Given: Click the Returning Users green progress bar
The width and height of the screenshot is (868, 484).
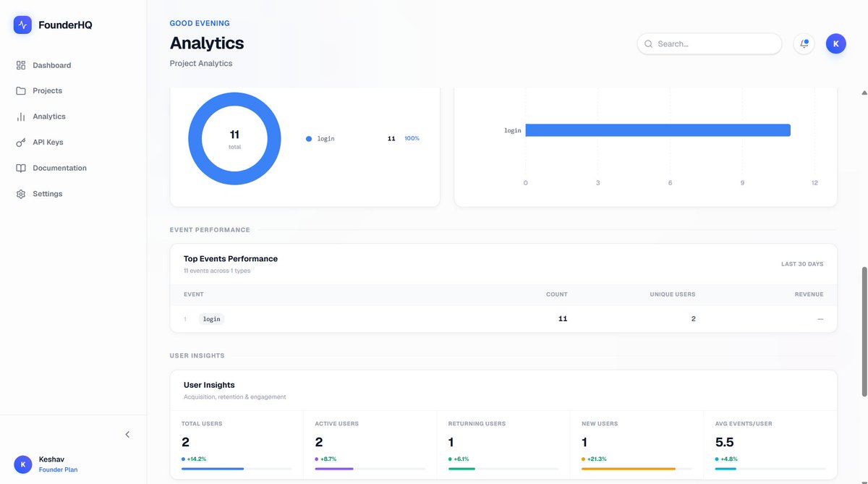Looking at the screenshot, I should 461,469.
